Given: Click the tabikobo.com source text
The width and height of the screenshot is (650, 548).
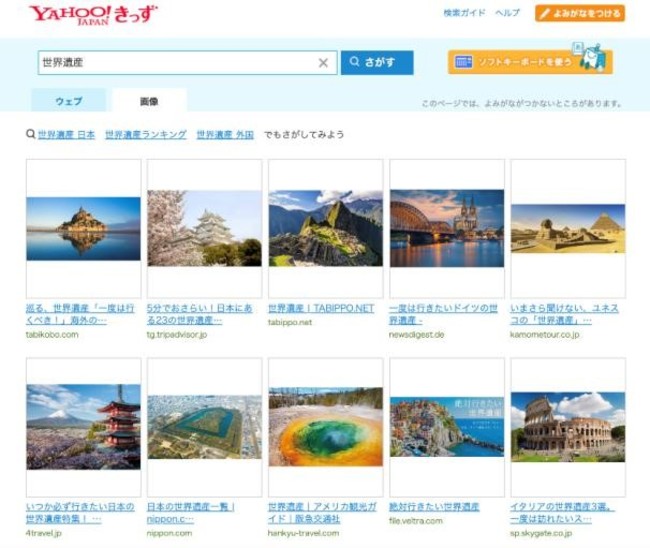Looking at the screenshot, I should point(52,335).
